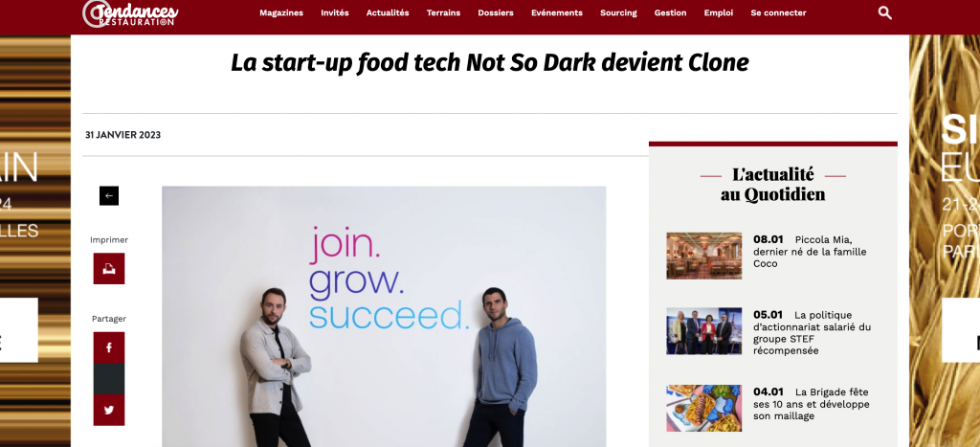Open the Sourcing menu

pyautogui.click(x=618, y=12)
